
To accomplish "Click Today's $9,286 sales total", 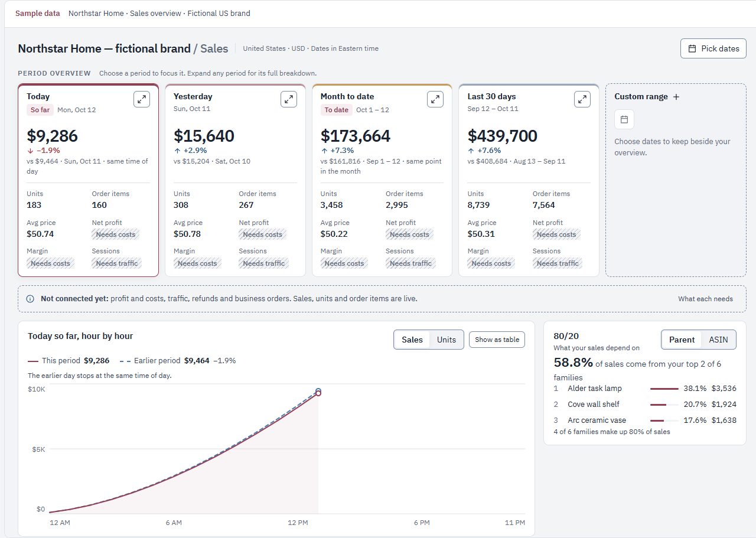I will point(52,136).
